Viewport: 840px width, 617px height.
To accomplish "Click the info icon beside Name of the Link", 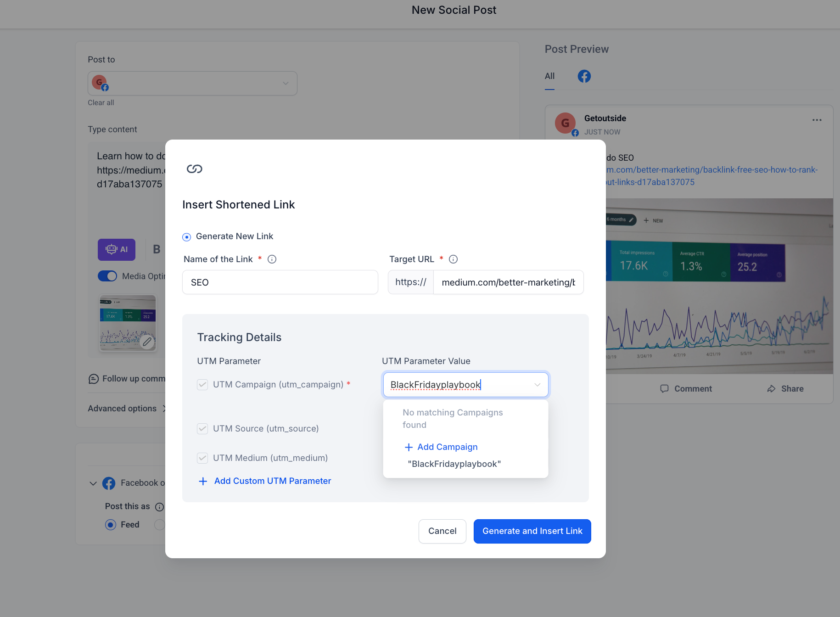I will pyautogui.click(x=272, y=259).
